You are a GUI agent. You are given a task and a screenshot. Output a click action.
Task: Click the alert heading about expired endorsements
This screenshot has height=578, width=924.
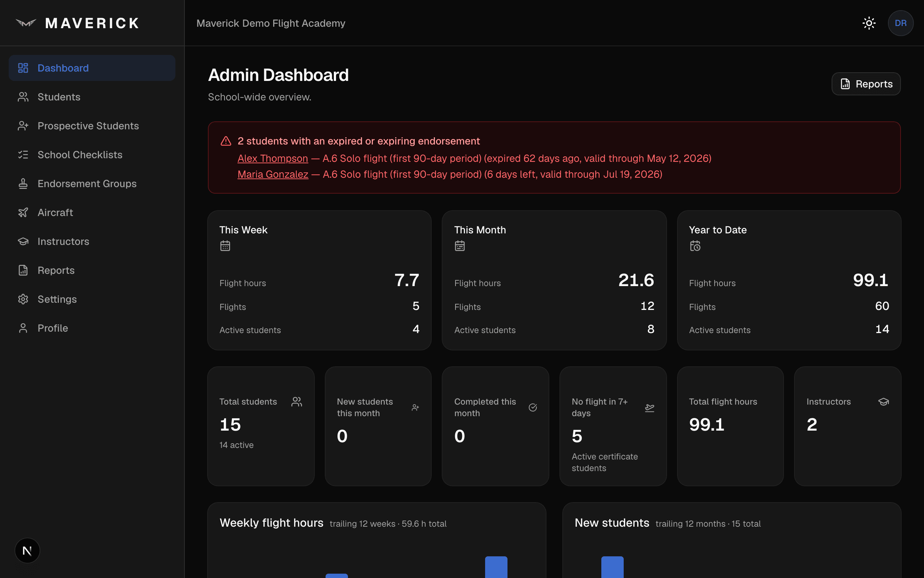coord(358,141)
